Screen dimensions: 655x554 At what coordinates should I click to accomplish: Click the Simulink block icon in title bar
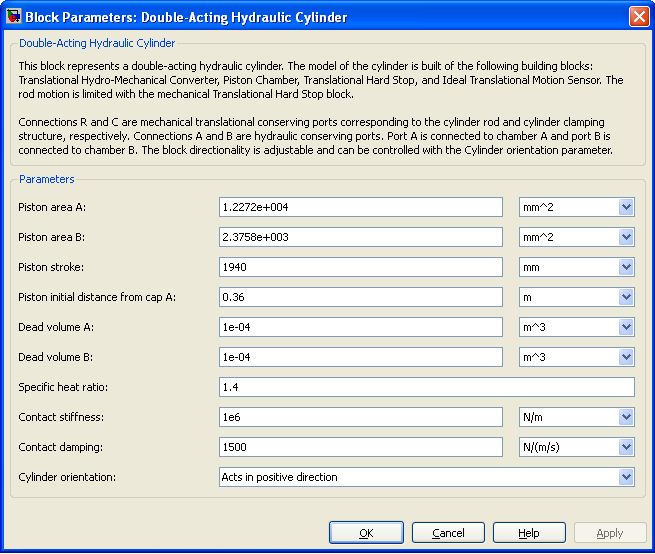click(14, 17)
